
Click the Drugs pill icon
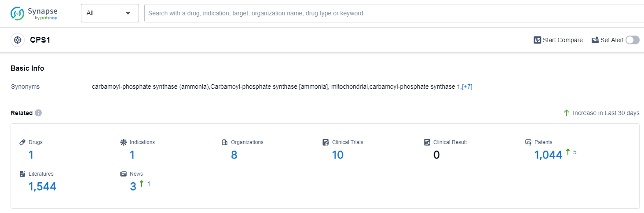tap(23, 142)
